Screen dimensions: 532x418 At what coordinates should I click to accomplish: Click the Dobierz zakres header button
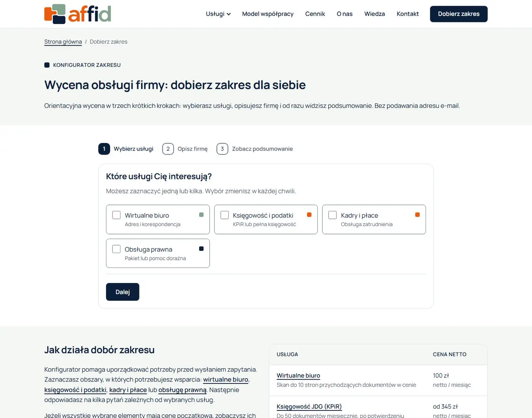click(x=459, y=14)
